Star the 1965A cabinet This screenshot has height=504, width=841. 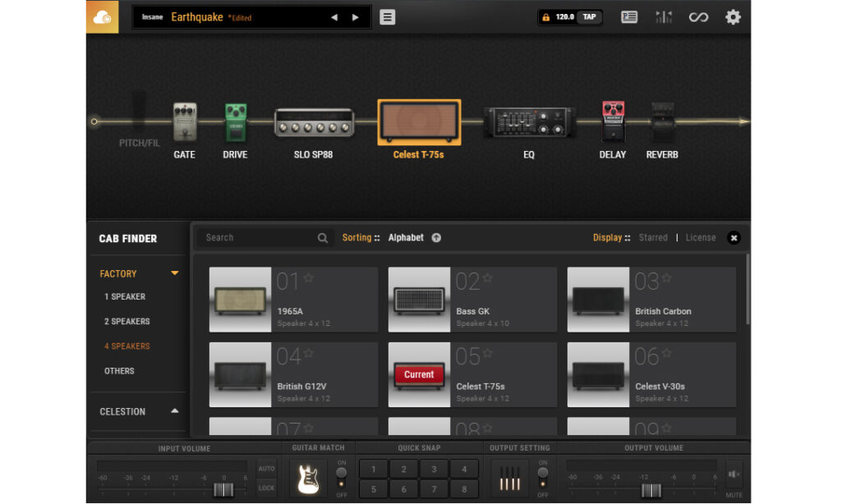point(309,277)
